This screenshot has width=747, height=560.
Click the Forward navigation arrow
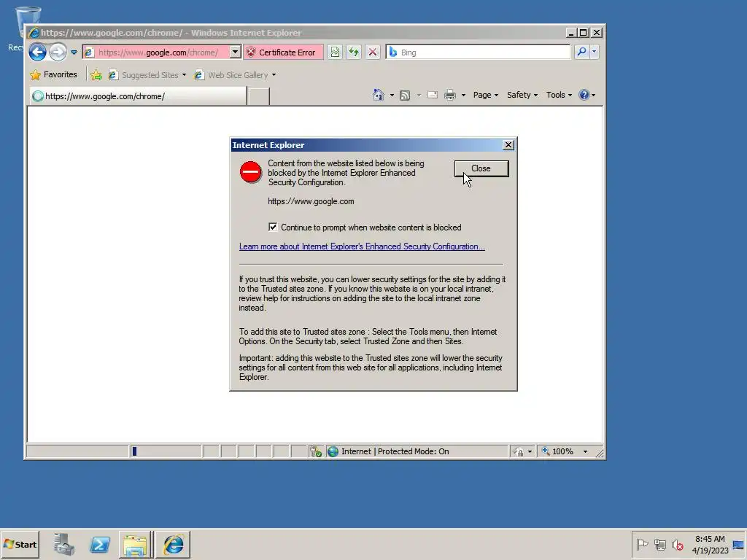58,52
